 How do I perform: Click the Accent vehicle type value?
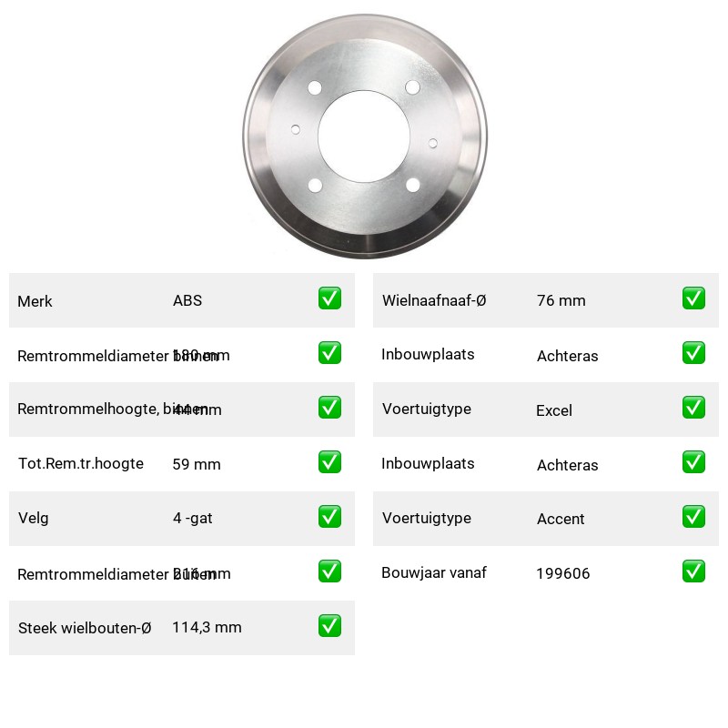pos(561,519)
